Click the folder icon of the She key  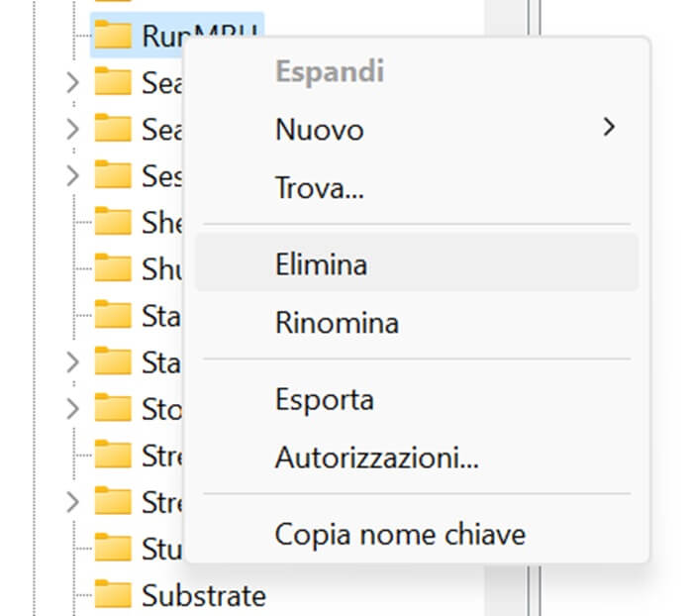pos(113,221)
